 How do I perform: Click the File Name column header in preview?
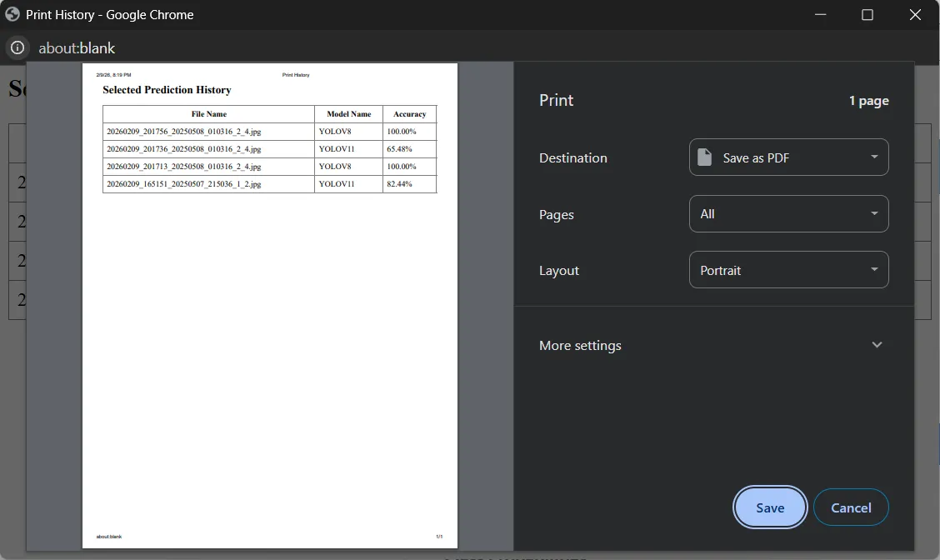pyautogui.click(x=208, y=114)
